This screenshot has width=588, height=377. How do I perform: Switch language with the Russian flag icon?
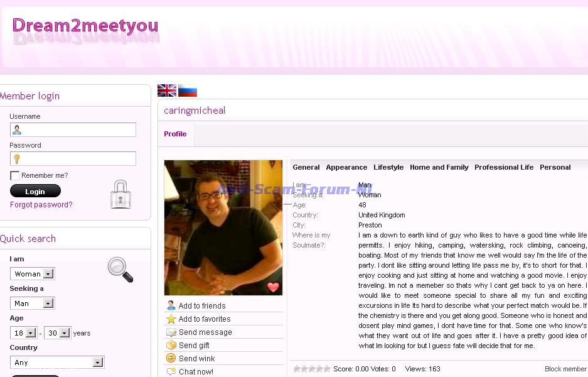point(188,90)
